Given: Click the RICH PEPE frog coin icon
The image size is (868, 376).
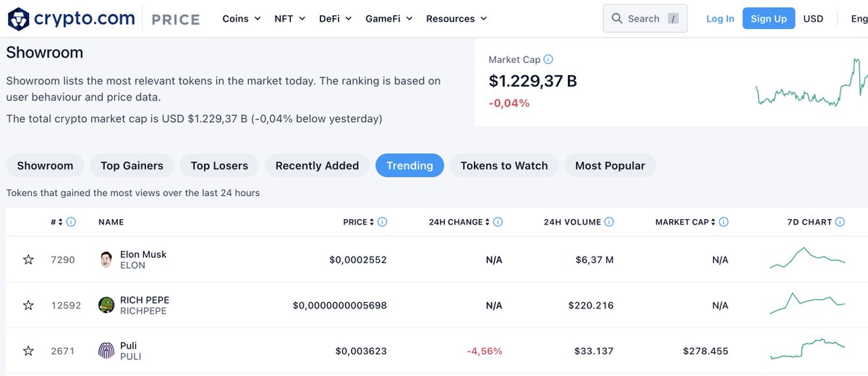Looking at the screenshot, I should (106, 305).
